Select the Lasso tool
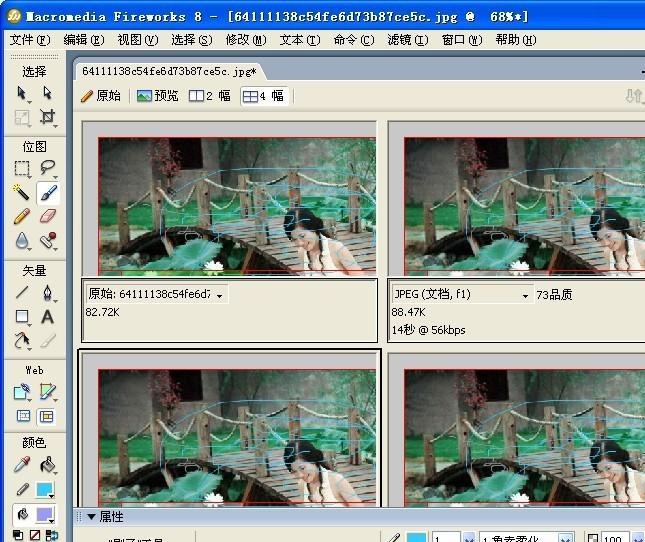This screenshot has height=542, width=645. [47, 168]
